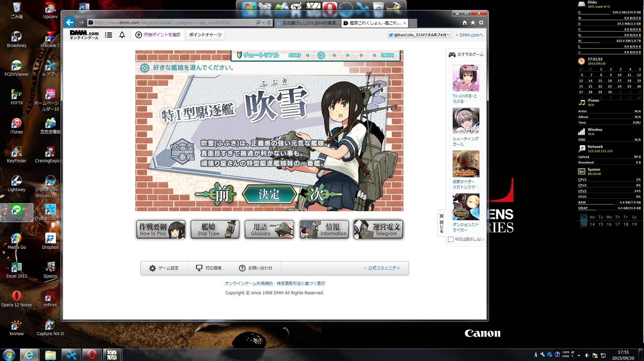Click the 決定 confirm button
This screenshot has width=644, height=361.
tap(269, 194)
